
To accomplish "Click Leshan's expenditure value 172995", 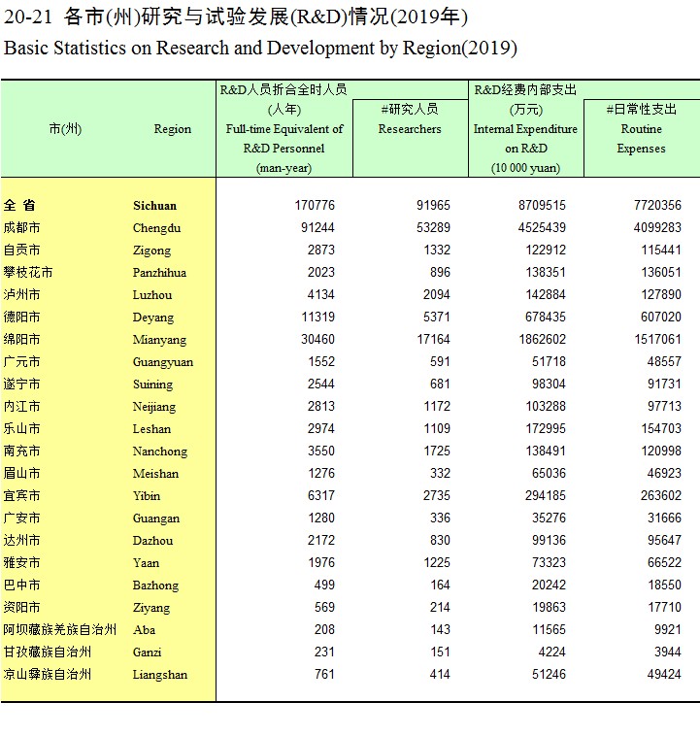I will (x=546, y=429).
